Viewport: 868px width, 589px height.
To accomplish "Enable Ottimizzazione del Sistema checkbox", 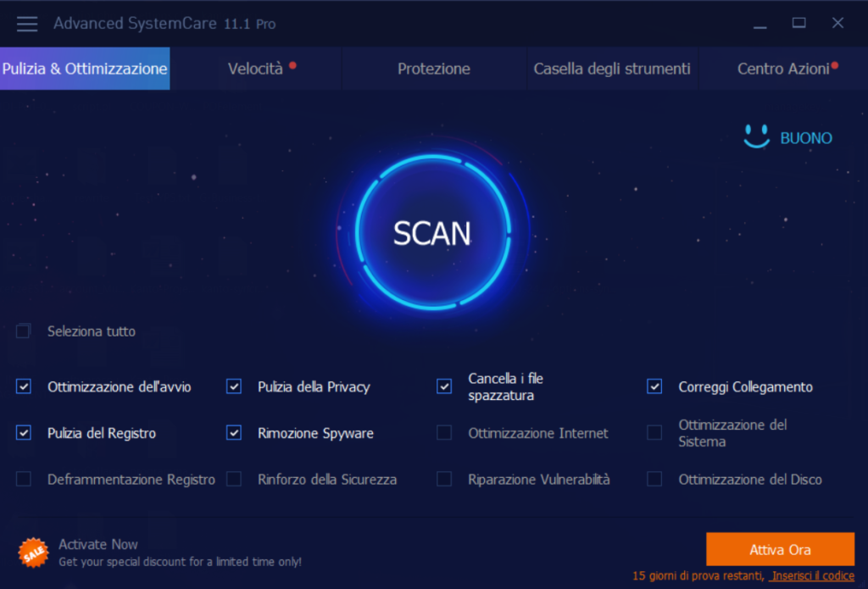I will [654, 432].
